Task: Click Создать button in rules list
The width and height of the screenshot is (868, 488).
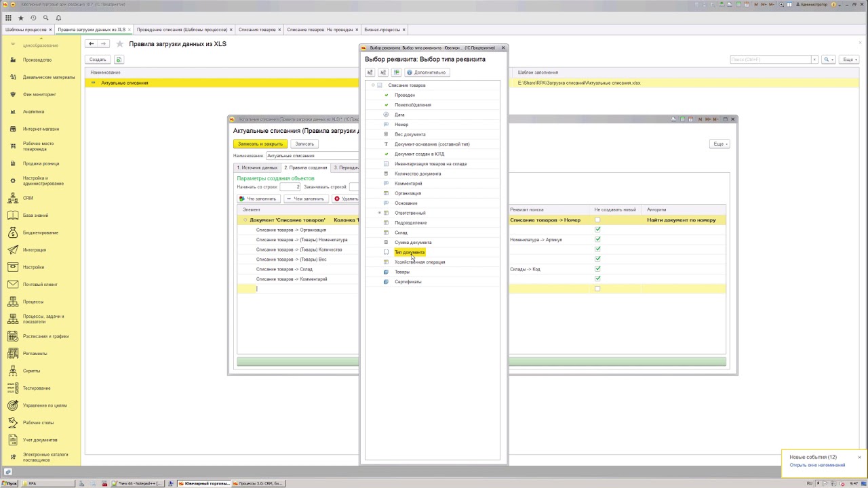Action: click(98, 60)
